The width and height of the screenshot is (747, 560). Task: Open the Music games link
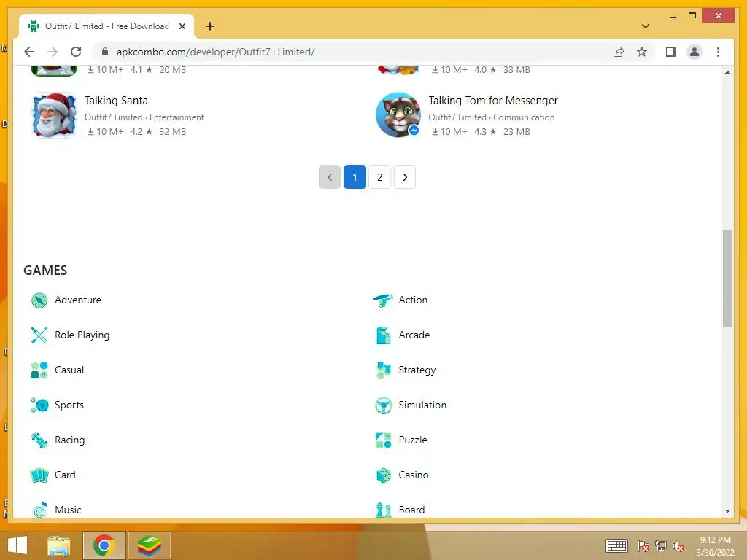68,510
